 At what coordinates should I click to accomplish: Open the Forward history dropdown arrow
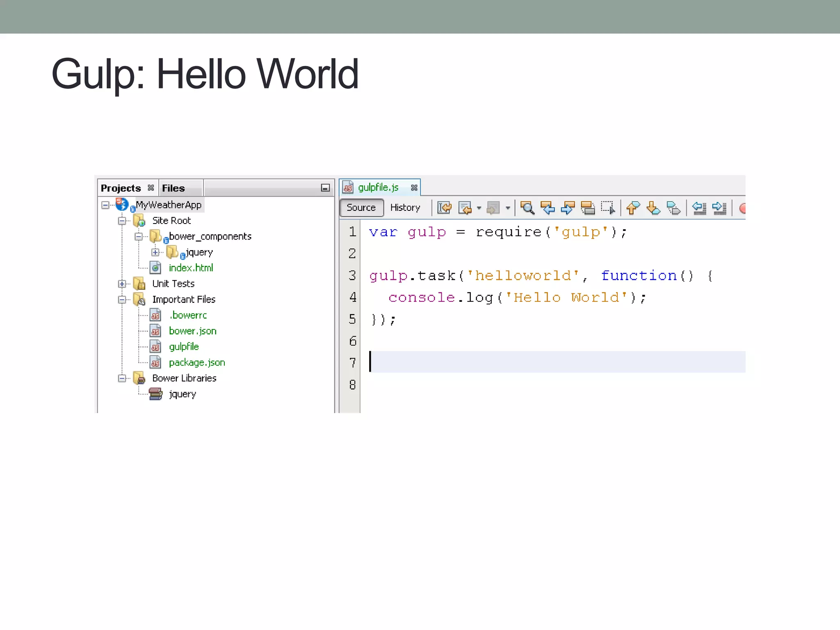click(x=508, y=208)
